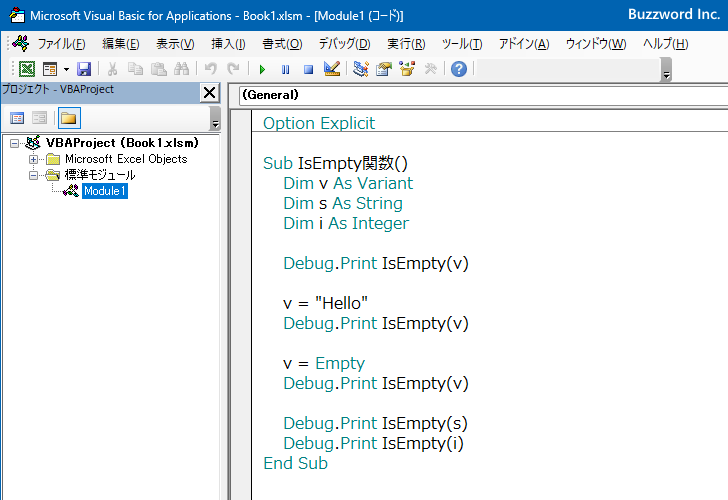The image size is (728, 500).
Task: Open the Properties Window toolbar icon
Action: point(384,69)
